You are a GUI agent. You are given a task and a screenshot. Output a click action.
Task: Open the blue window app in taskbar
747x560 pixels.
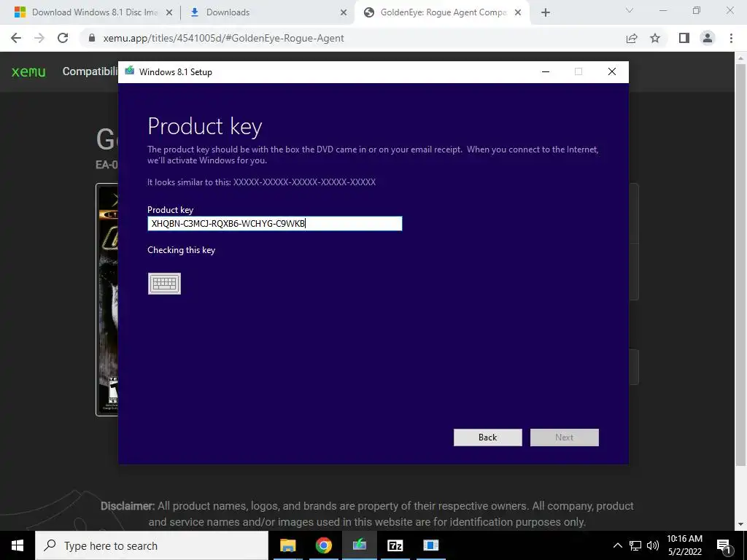click(430, 545)
